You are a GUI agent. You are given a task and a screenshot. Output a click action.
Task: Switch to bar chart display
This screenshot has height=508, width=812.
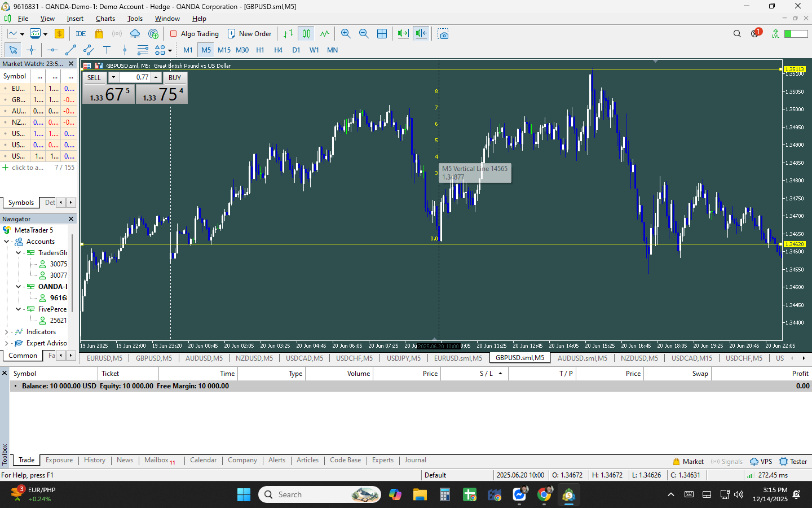point(288,34)
